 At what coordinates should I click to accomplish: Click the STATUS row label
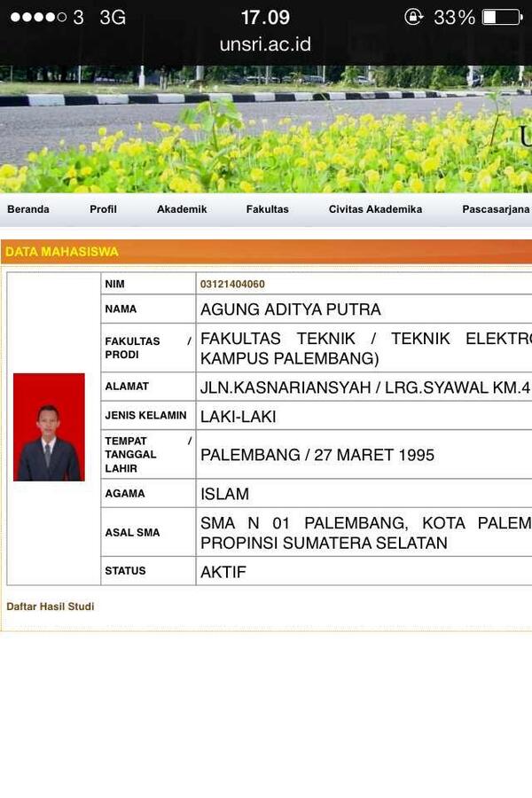pos(125,570)
